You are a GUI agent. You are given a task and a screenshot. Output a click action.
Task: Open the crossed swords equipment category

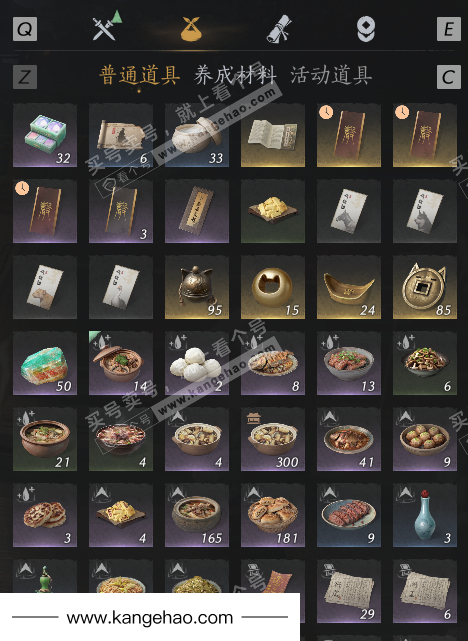point(105,27)
